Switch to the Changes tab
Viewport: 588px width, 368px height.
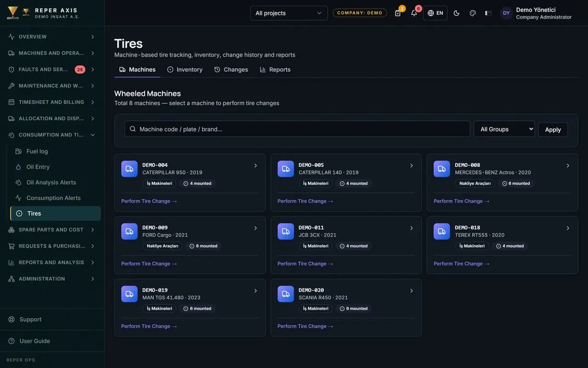click(231, 69)
